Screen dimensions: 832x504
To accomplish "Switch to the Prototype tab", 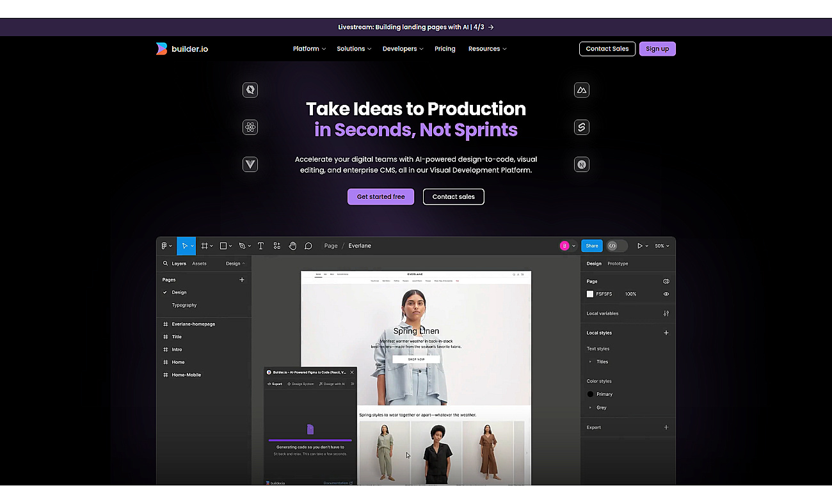I will click(x=618, y=264).
